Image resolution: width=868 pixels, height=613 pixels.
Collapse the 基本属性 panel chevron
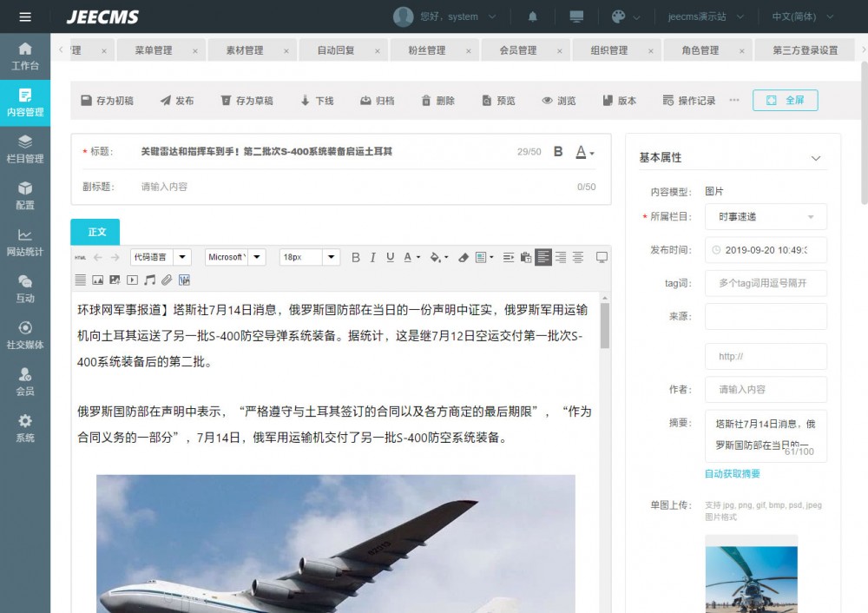(816, 157)
